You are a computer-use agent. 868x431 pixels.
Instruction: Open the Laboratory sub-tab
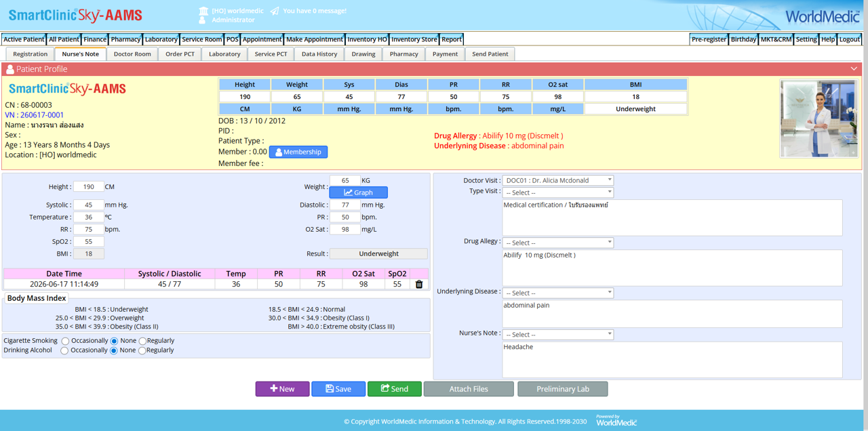(x=224, y=54)
